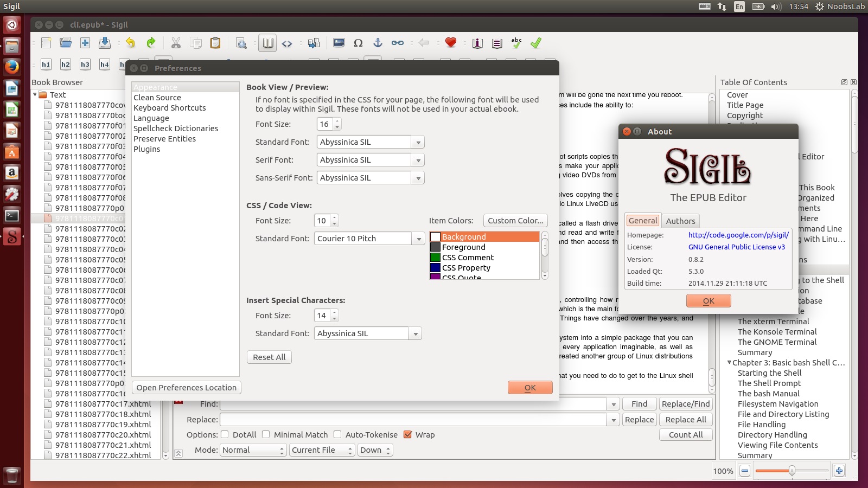Open the Sigil homepage link
This screenshot has width=868, height=488.
click(x=738, y=235)
